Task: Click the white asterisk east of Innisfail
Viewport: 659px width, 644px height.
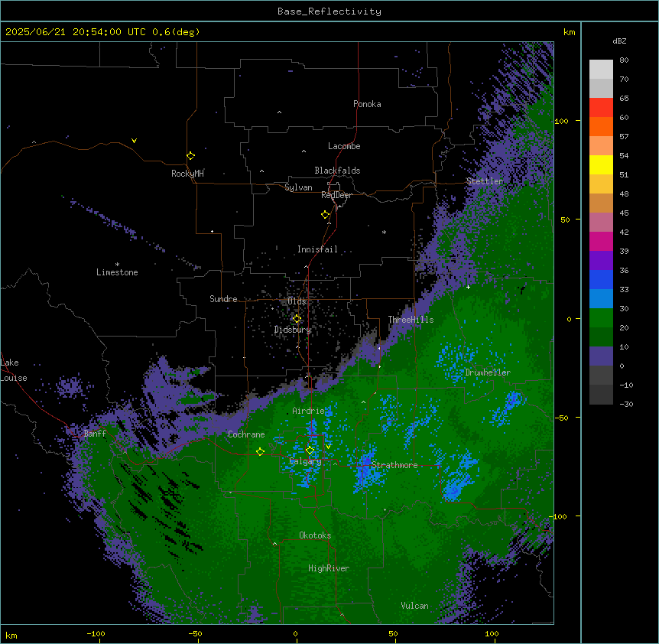Action: click(x=384, y=232)
